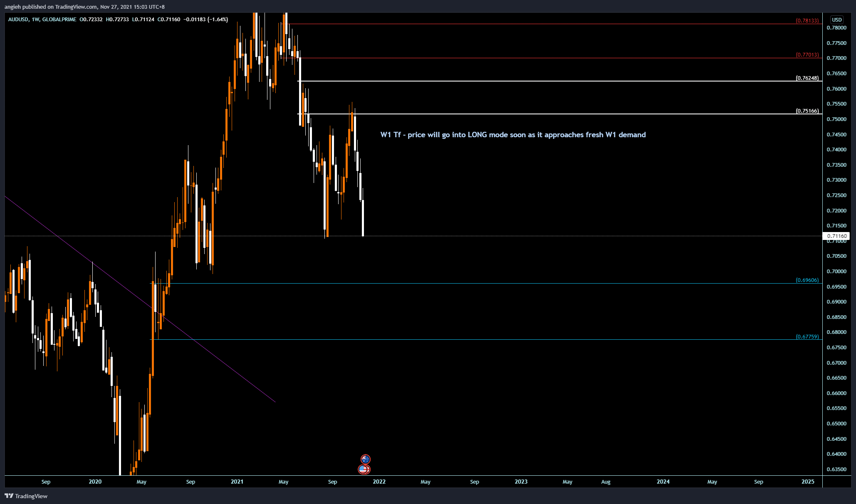This screenshot has width=856, height=504.
Task: Click the US flag economic event icon
Action: [364, 469]
